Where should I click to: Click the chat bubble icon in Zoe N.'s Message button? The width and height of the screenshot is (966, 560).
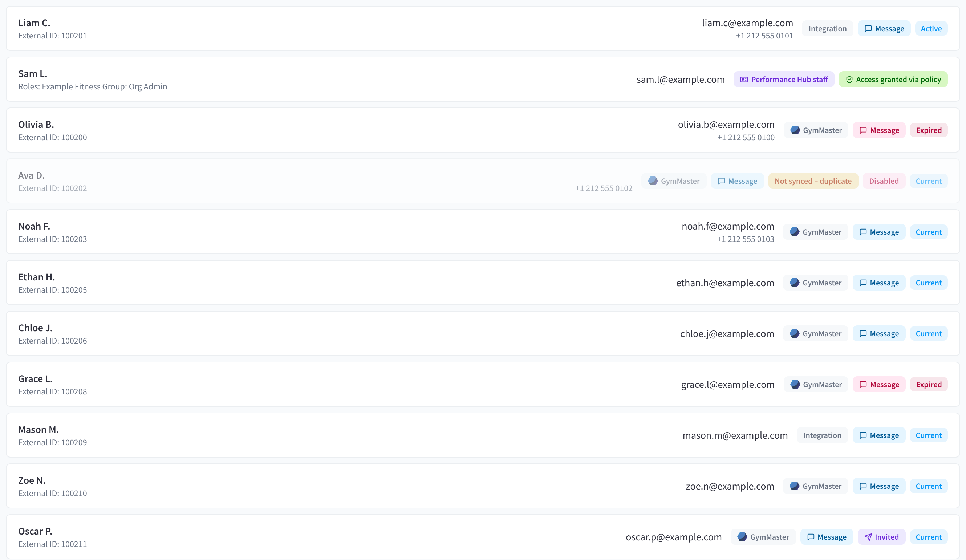click(862, 486)
